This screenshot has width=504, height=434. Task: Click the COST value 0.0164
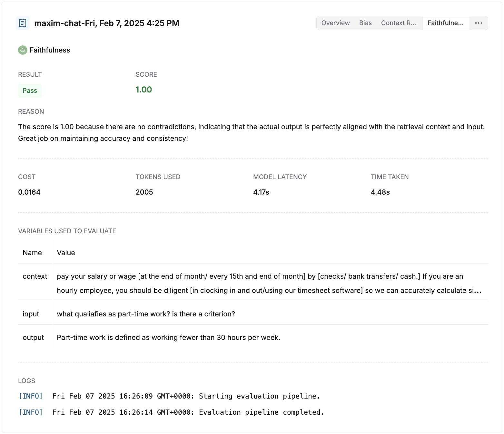pos(29,192)
